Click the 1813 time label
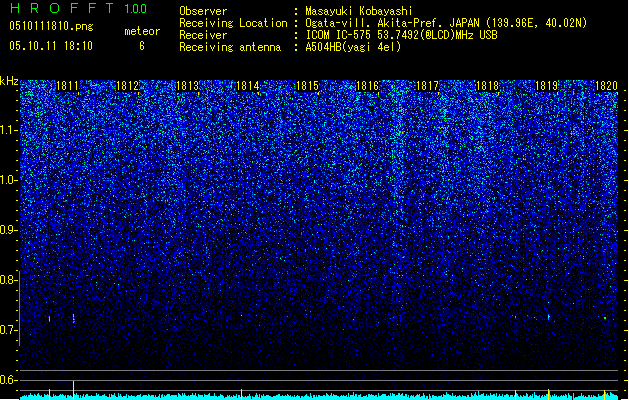 coord(187,86)
